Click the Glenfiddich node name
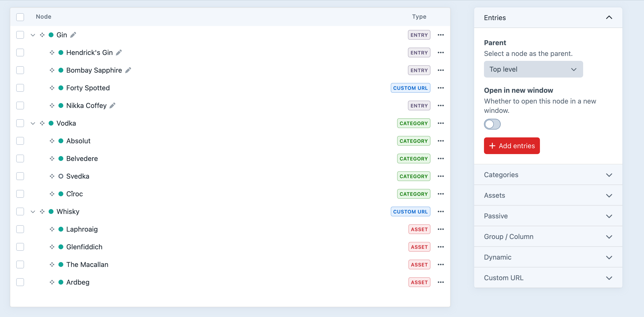This screenshot has height=317, width=644. click(84, 247)
